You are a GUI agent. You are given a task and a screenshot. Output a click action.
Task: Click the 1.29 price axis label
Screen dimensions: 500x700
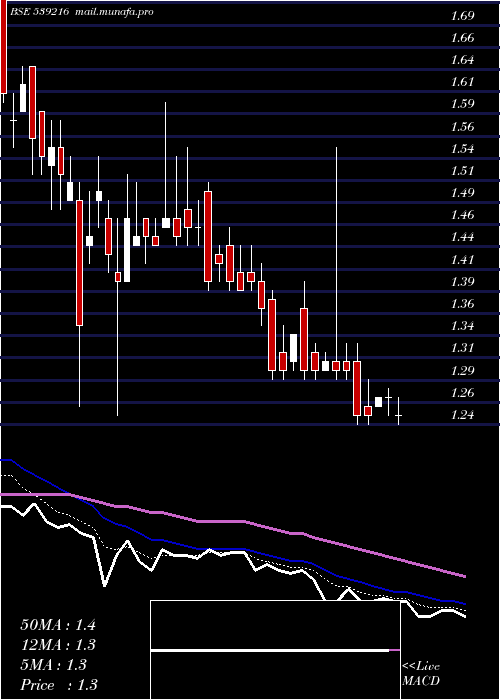462,371
